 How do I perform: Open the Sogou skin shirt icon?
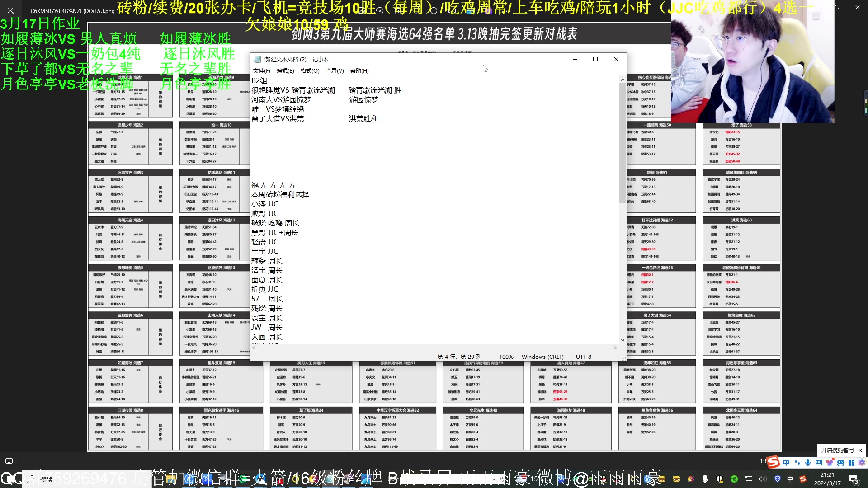(x=830, y=463)
